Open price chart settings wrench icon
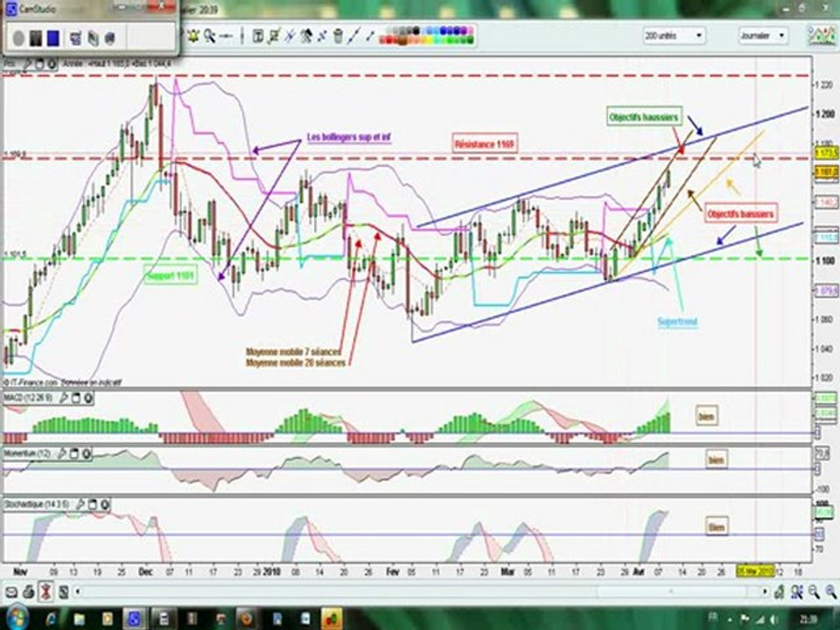The width and height of the screenshot is (840, 630). click(x=28, y=64)
